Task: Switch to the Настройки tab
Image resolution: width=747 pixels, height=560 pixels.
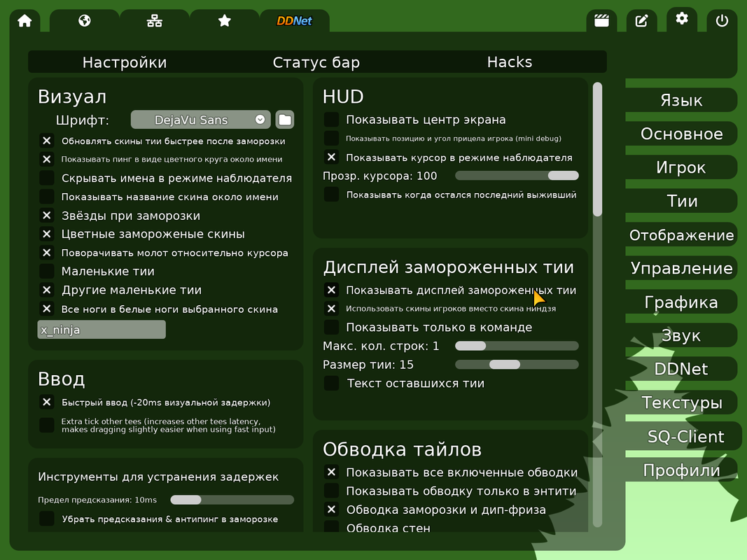Action: pos(125,62)
